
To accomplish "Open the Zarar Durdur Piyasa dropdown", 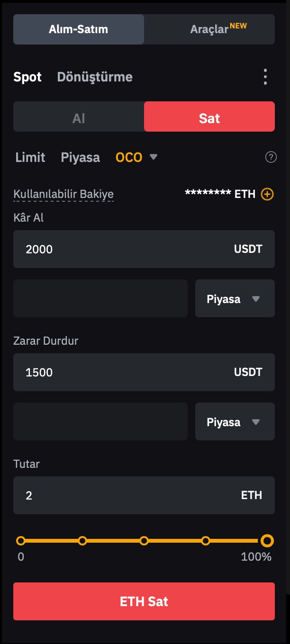I will [235, 422].
